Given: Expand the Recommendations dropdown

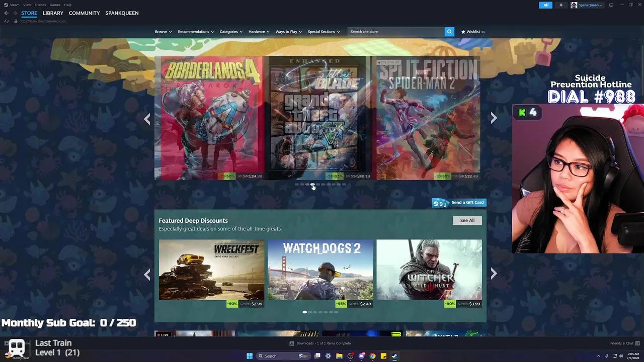Looking at the screenshot, I should click(x=196, y=32).
